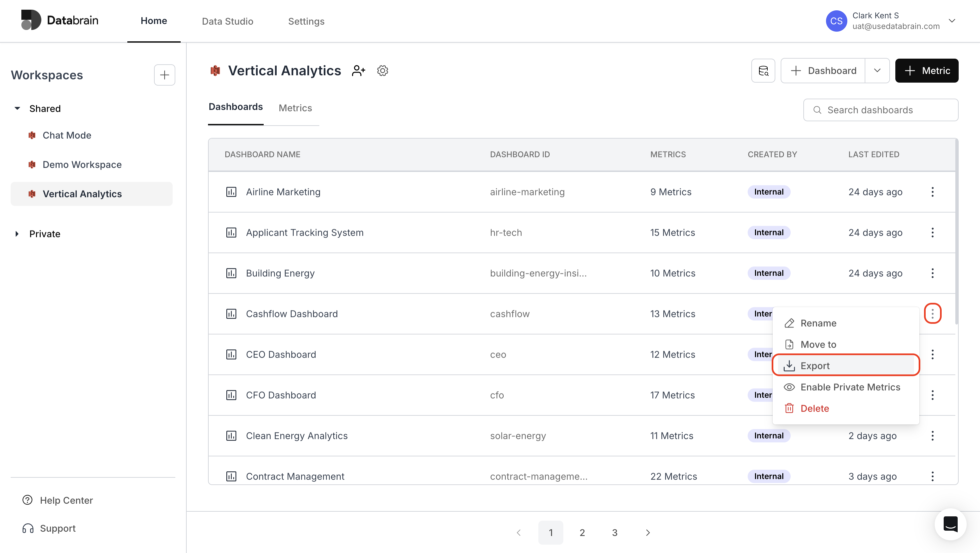Click the Cashflow Dashboard kebab menu icon
This screenshot has height=553, width=980.
click(932, 313)
